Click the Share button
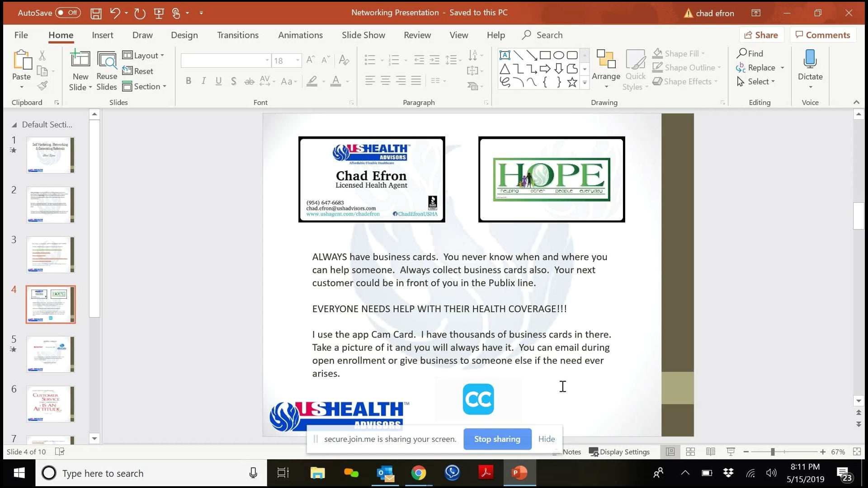Viewport: 868px width, 488px height. point(761,35)
